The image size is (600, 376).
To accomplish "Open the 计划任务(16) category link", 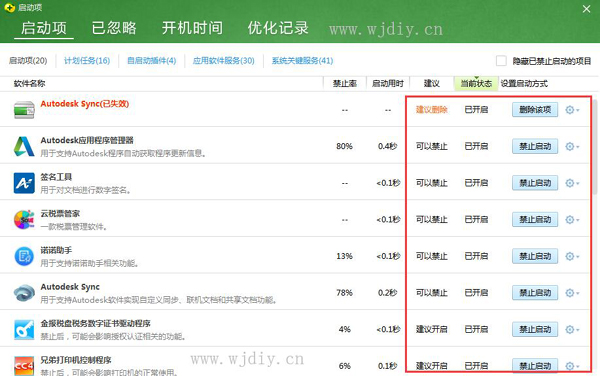I will point(87,61).
